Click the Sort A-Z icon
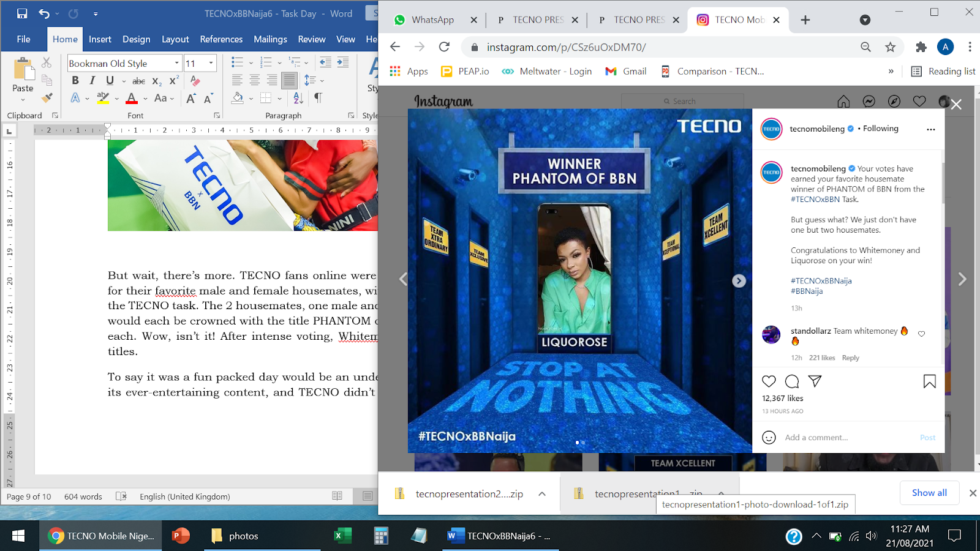980x551 pixels. coord(298,98)
